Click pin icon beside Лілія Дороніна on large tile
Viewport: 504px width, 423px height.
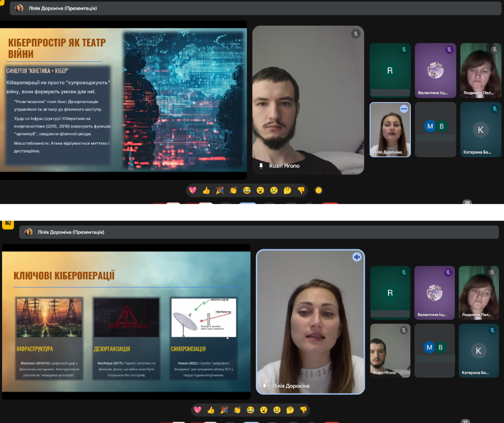pyautogui.click(x=264, y=386)
